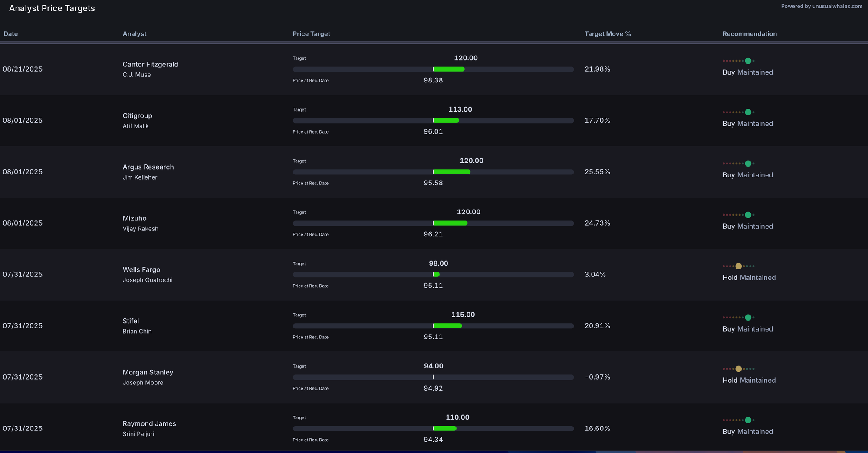This screenshot has height=453, width=868.
Task: Click the Raymond James Buy rating dot indicator
Action: [739, 420]
